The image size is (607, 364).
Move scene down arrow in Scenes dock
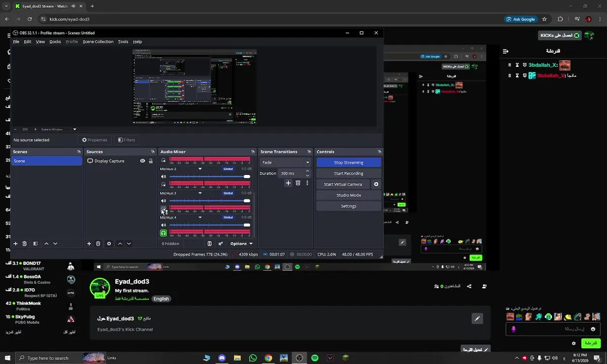click(55, 244)
